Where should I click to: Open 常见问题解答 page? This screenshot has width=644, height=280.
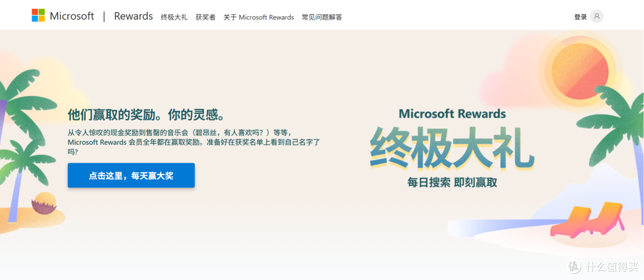pos(322,17)
